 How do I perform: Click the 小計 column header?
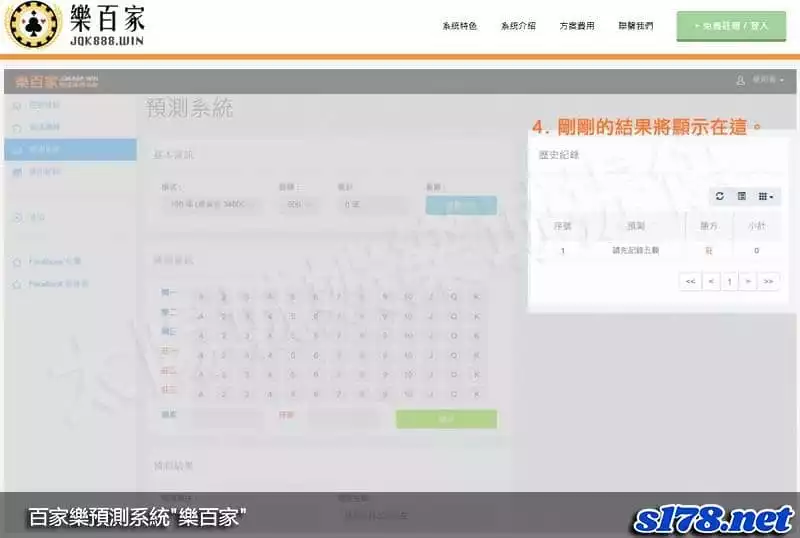pos(757,226)
